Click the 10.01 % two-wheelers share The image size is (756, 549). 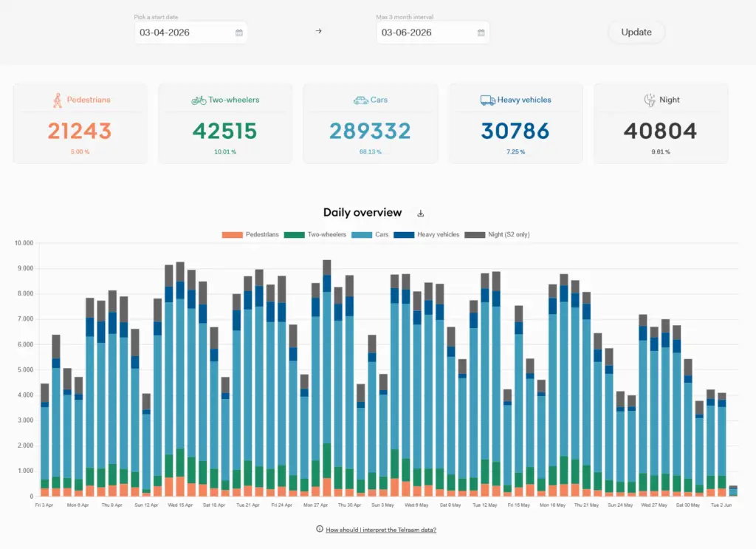pyautogui.click(x=225, y=151)
